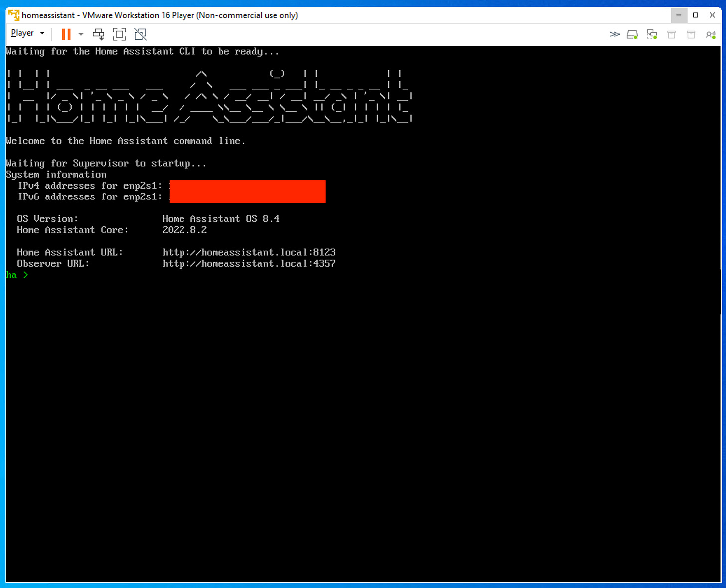This screenshot has width=726, height=588.
Task: Toggle Unity mode icon
Action: click(141, 34)
